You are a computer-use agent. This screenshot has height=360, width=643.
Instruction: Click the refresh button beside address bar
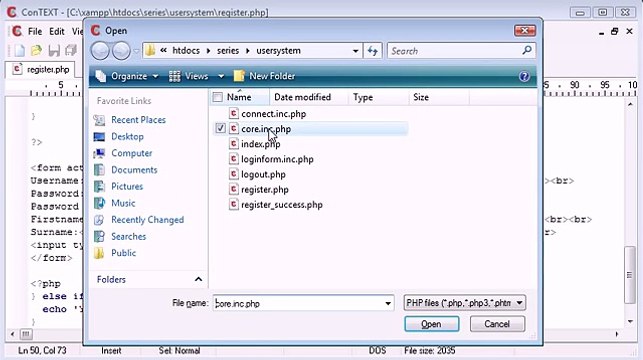click(x=372, y=51)
